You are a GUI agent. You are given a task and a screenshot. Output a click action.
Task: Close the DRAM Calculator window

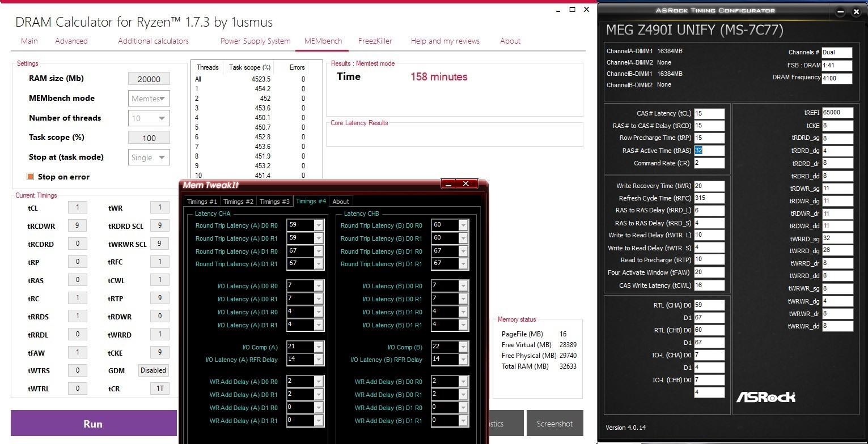pos(587,10)
